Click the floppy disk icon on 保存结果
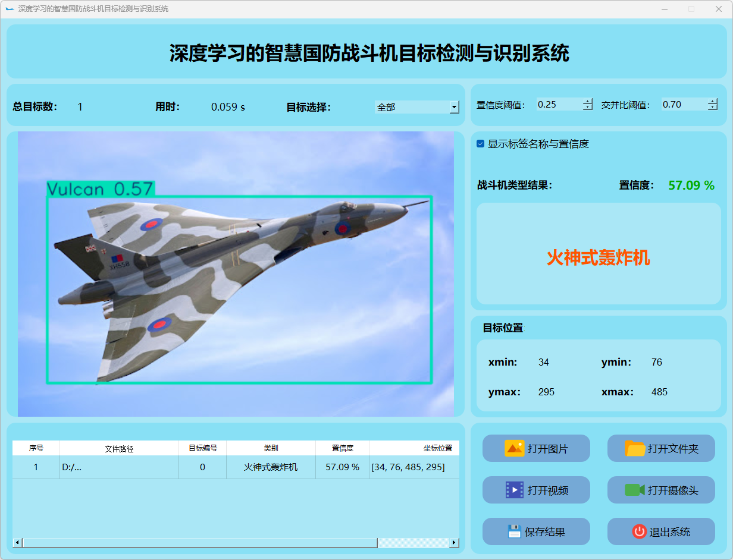This screenshot has width=733, height=560. [515, 531]
